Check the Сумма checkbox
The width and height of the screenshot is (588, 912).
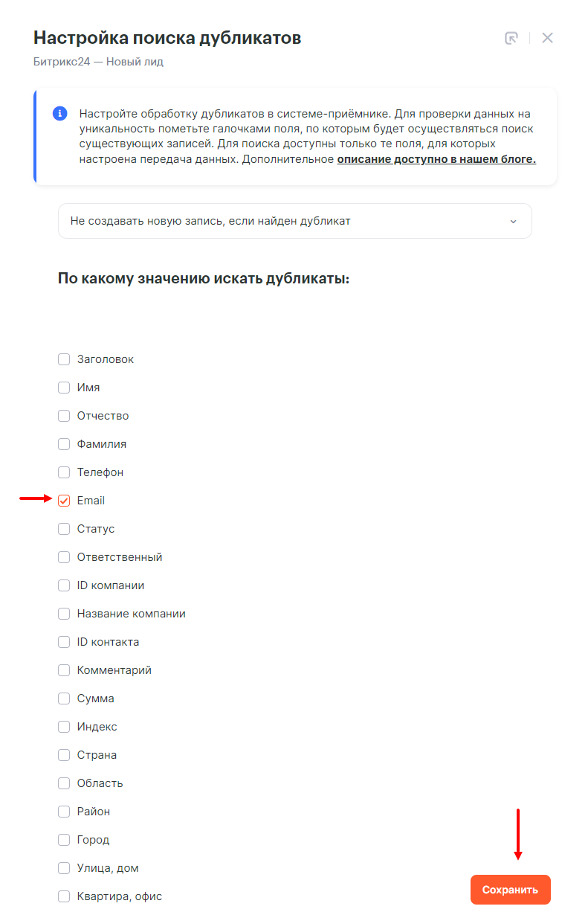click(x=64, y=699)
